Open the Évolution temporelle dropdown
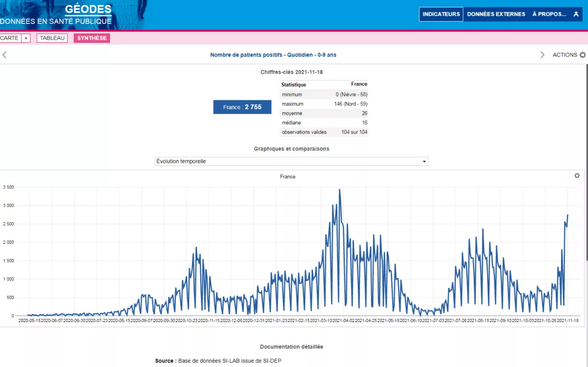This screenshot has width=588, height=367. click(x=292, y=161)
